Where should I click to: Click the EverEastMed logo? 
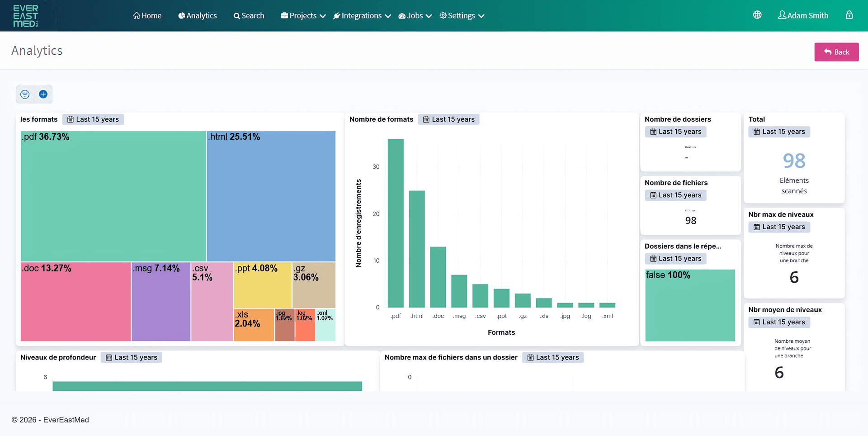point(26,16)
